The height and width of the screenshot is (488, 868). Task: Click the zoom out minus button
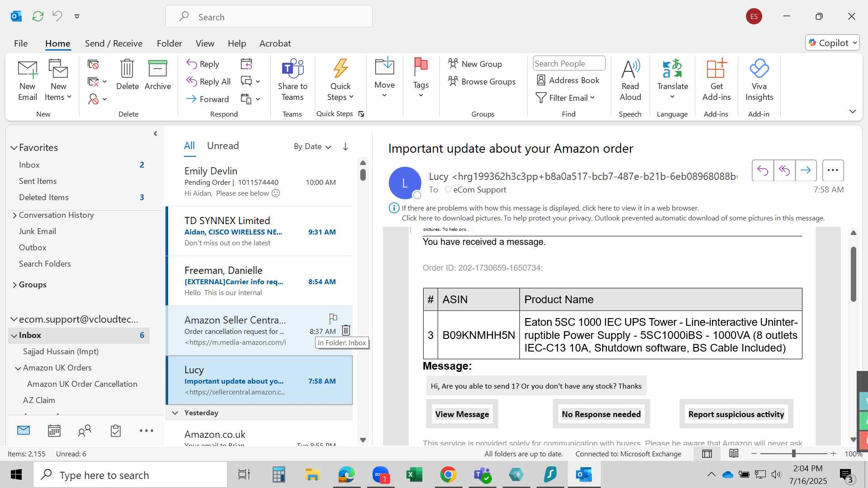point(754,453)
